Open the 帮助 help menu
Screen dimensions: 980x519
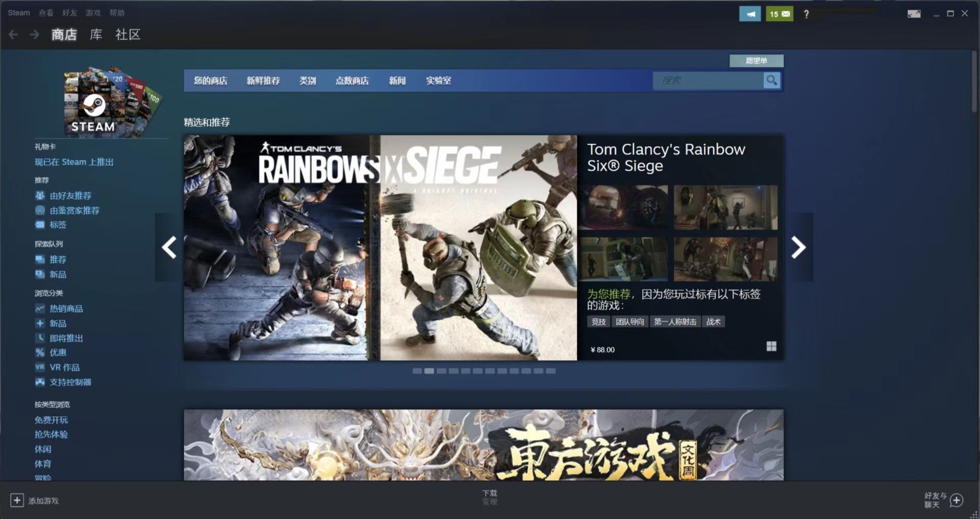tap(117, 13)
